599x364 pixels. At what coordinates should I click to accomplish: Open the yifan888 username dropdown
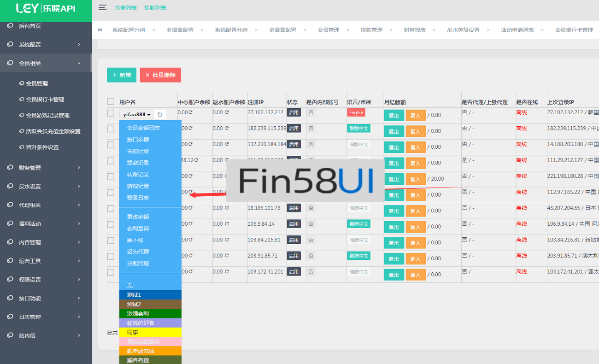tap(137, 115)
